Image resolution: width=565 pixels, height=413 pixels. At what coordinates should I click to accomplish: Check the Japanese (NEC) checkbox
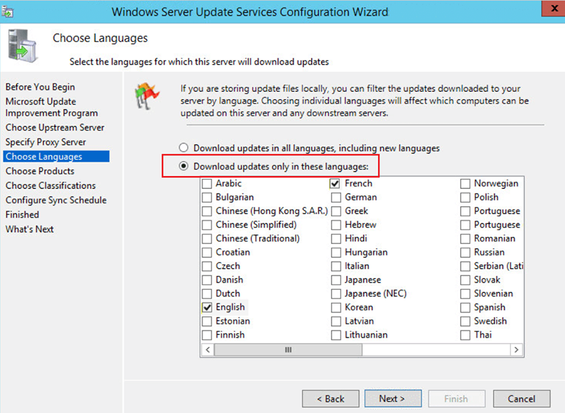(x=336, y=294)
